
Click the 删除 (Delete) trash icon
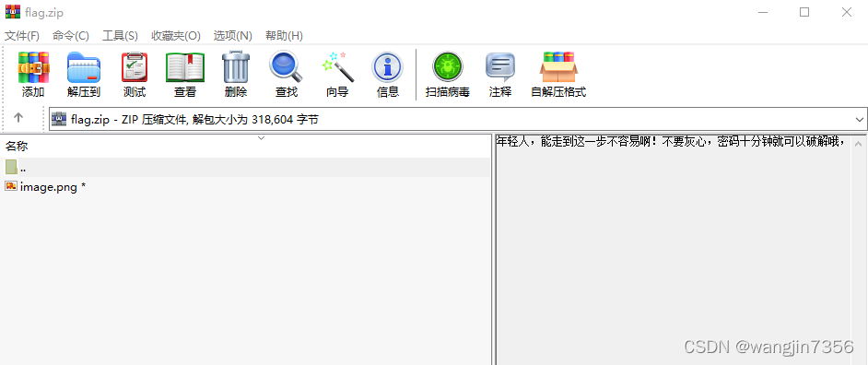[236, 67]
